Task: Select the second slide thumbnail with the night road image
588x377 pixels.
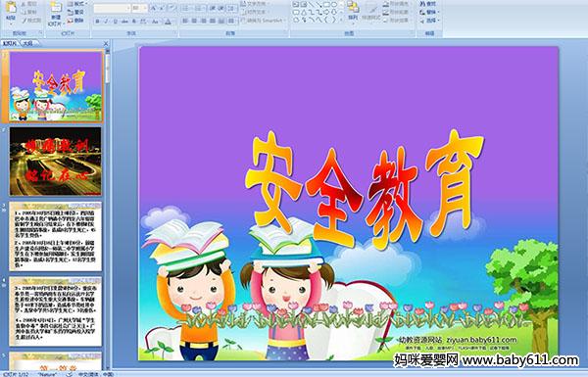Action: click(x=56, y=162)
